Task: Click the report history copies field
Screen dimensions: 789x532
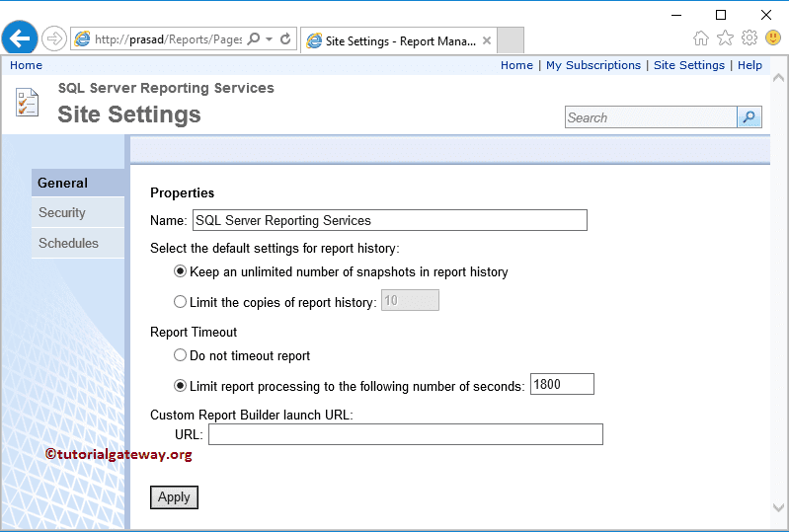Action: coord(410,300)
